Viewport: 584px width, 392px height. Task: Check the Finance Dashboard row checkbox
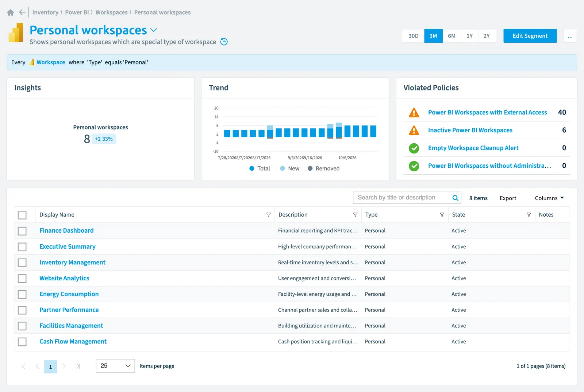pos(22,231)
